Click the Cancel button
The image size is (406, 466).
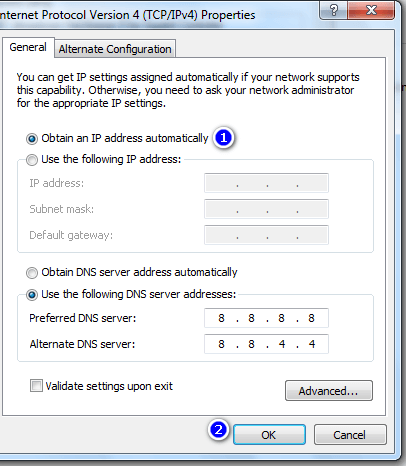350,435
